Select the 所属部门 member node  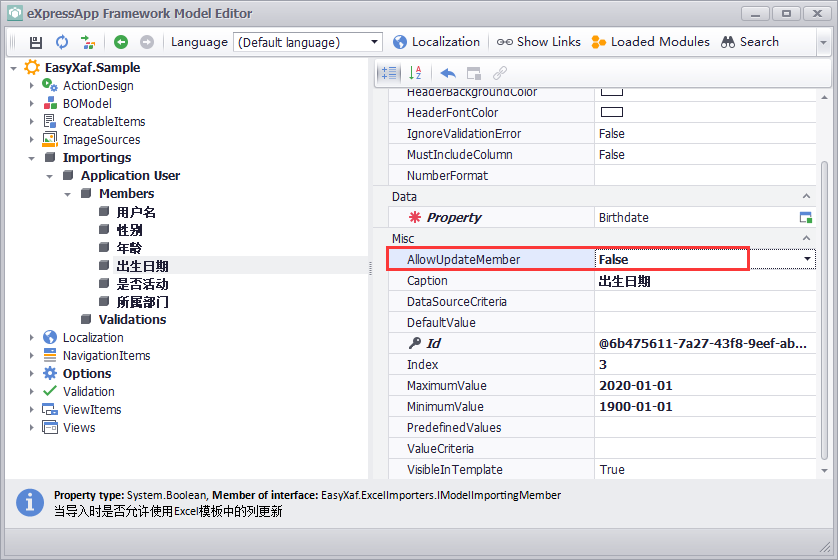click(x=142, y=302)
